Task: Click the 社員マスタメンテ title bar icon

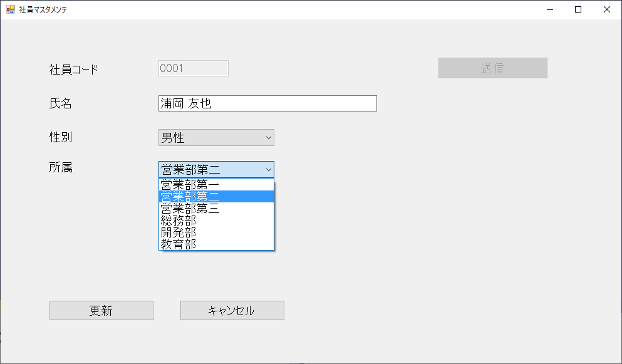Action: click(9, 9)
